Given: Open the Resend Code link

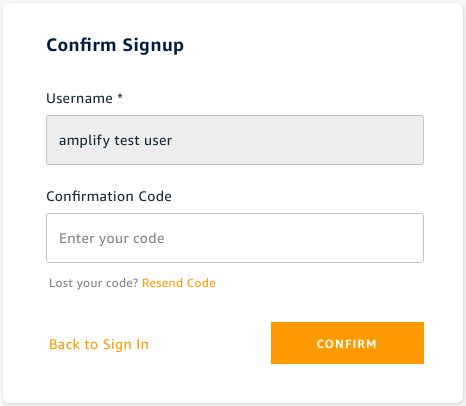Looking at the screenshot, I should point(179,283).
